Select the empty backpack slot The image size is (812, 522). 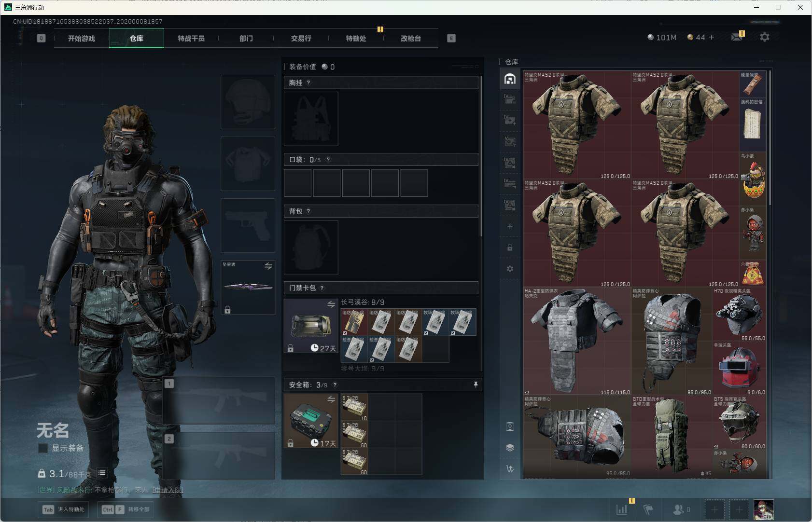(x=311, y=247)
